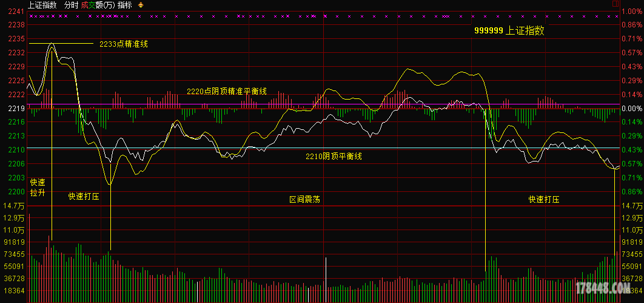Click the 2219 baseline price on left axis
This screenshot has height=303, width=644.
click(x=16, y=109)
